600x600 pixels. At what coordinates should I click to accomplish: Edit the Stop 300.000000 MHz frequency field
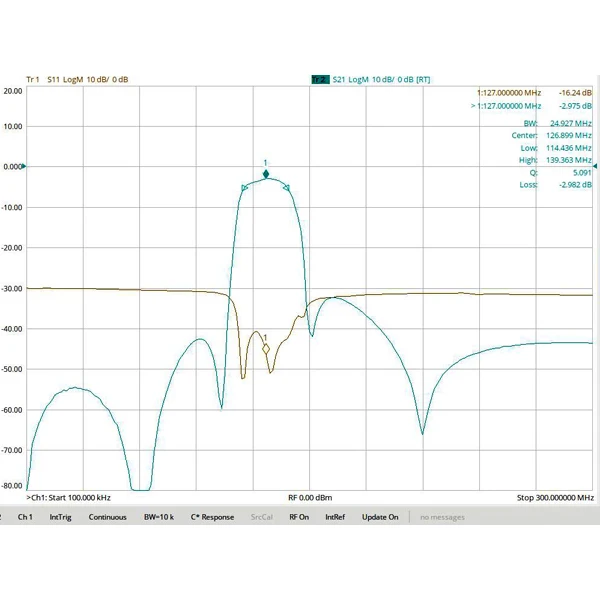555,497
